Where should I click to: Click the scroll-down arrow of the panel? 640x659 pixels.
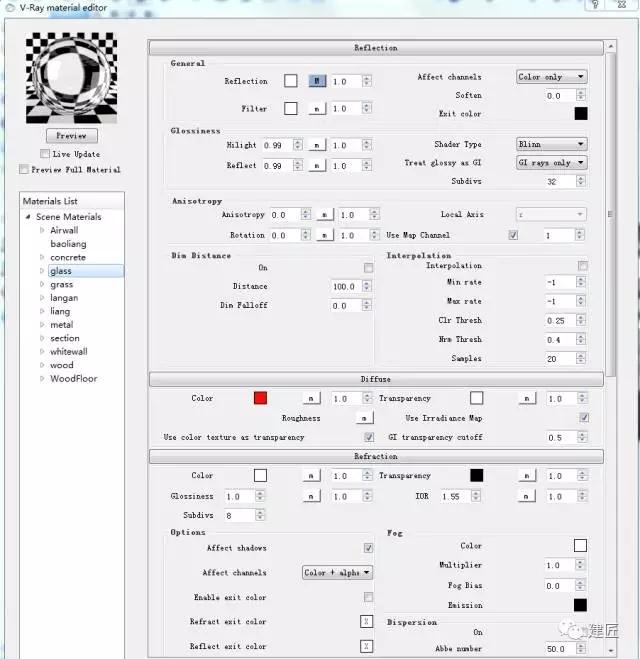coord(611,650)
